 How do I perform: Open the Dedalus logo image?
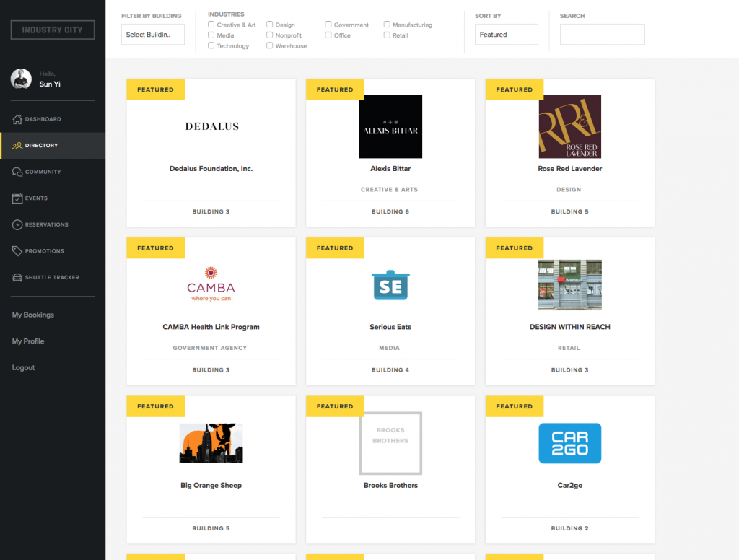[x=211, y=126]
